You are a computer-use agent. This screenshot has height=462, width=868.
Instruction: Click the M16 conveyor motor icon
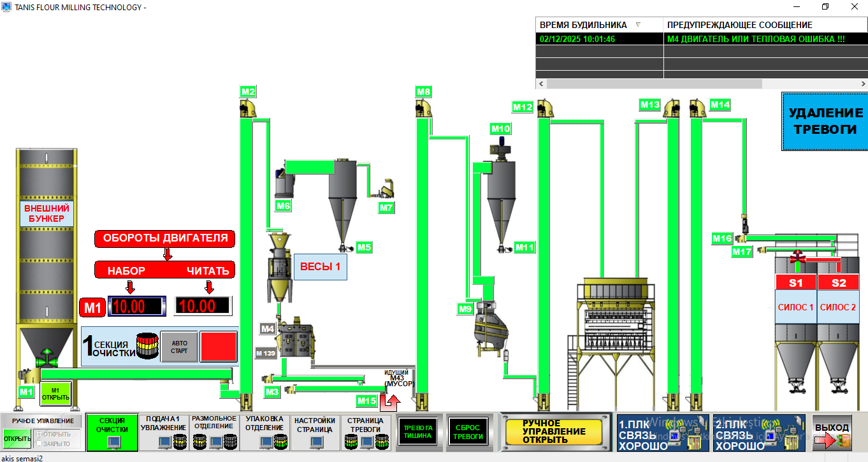(x=740, y=238)
